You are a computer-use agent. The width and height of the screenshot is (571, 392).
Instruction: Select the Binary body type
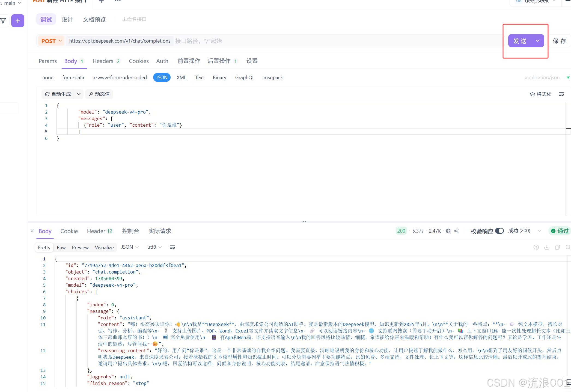(219, 78)
